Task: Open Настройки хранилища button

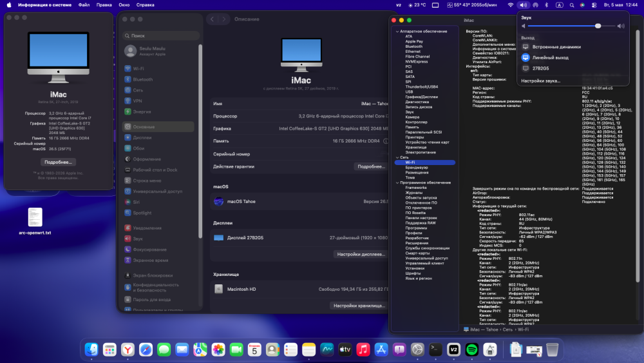Action: [359, 306]
